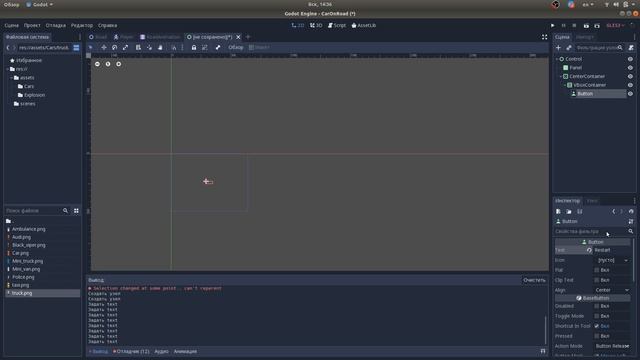640x360 pixels.
Task: Open the Аудио bottom panel
Action: point(161,351)
